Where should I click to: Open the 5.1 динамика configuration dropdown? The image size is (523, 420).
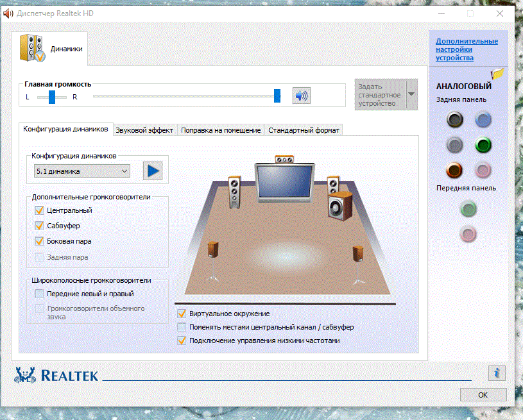(81, 171)
